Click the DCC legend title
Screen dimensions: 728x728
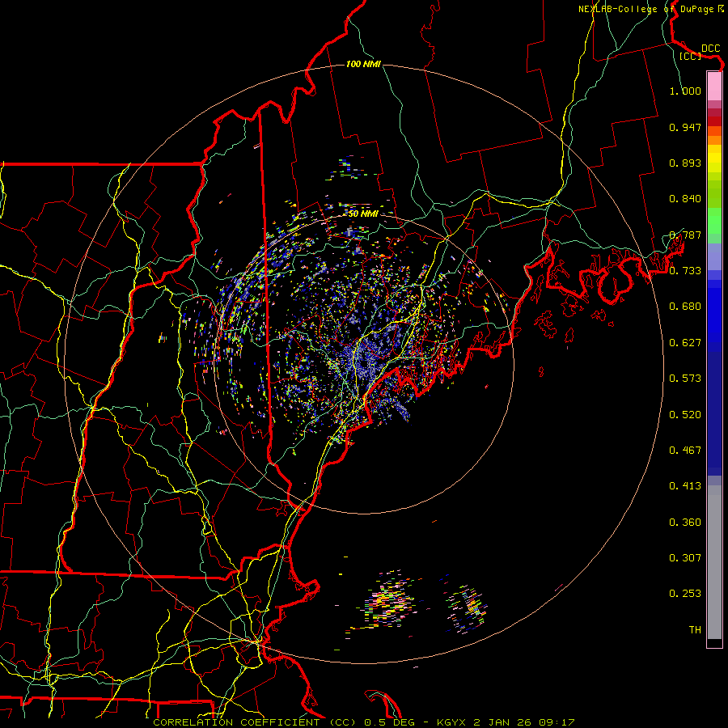click(x=710, y=49)
